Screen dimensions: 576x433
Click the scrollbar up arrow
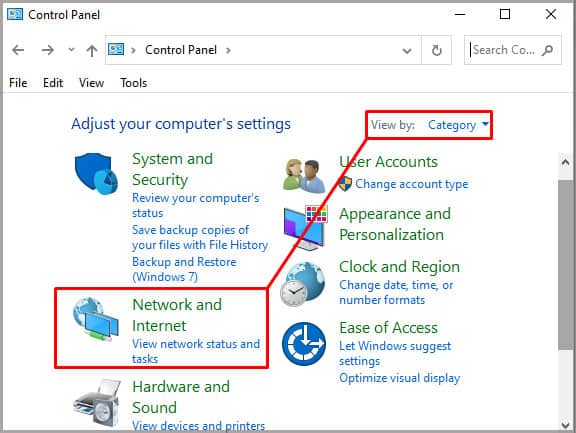point(566,162)
